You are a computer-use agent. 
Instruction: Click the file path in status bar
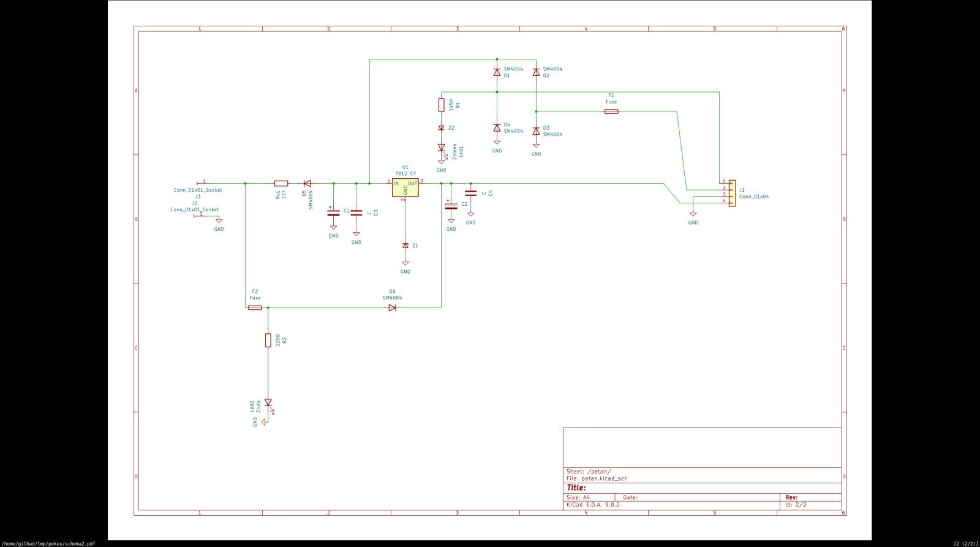click(48, 543)
